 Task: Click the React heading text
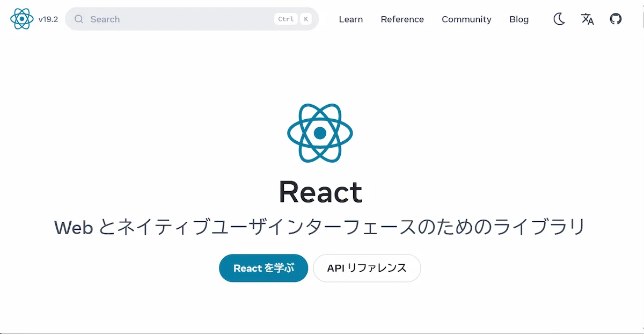(320, 192)
